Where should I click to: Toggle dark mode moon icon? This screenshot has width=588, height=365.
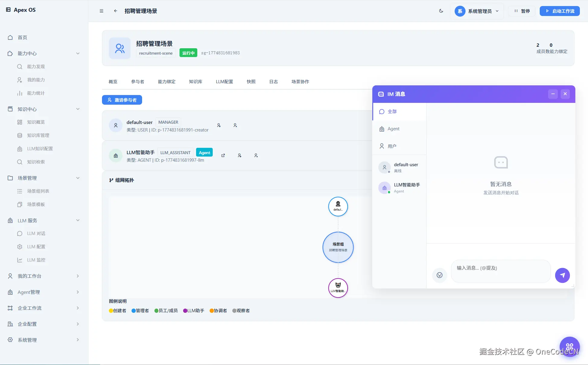click(441, 11)
